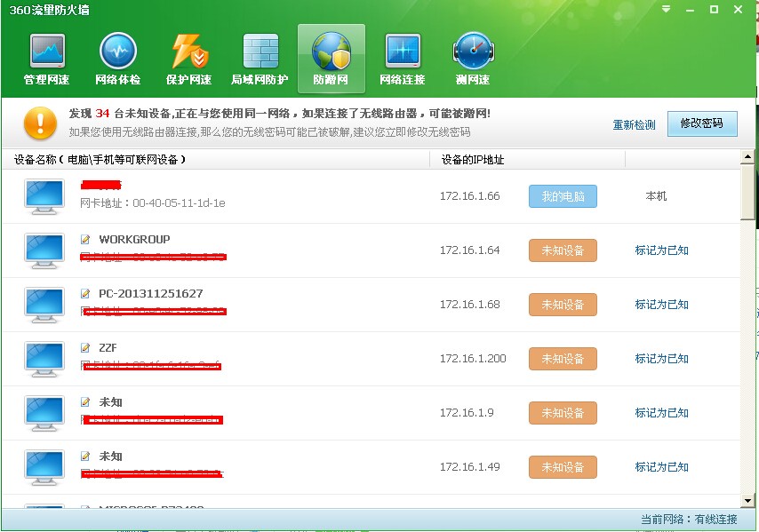Click the scrollbar down arrow
The image size is (759, 532).
pyautogui.click(x=747, y=500)
